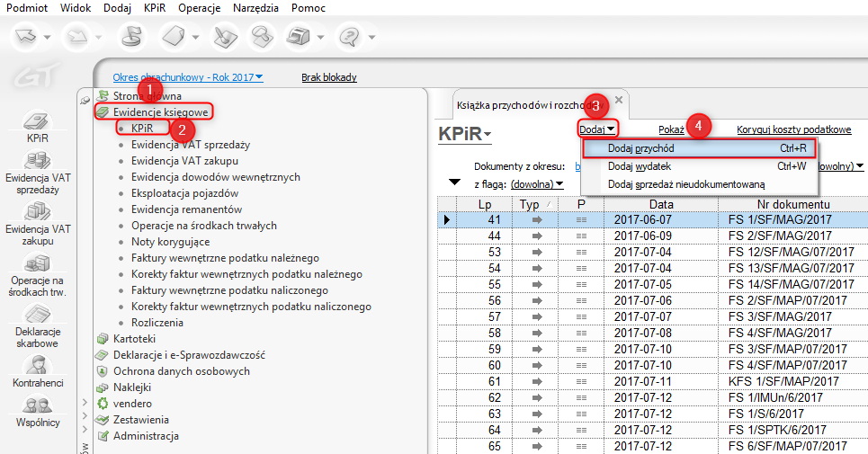Expand the vendero tree node
The image size is (868, 454).
pos(85,402)
